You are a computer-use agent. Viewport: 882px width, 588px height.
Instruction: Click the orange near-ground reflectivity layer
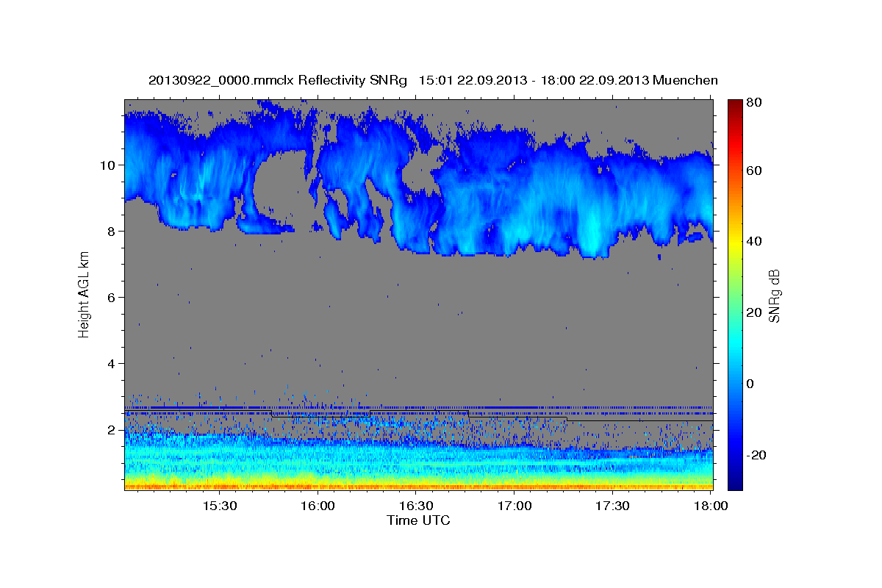(x=418, y=486)
